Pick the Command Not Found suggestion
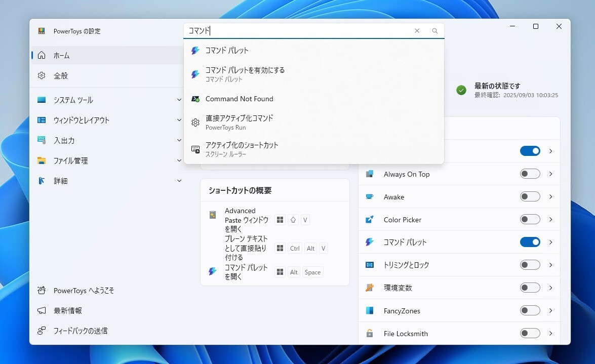The width and height of the screenshot is (595, 364). click(x=314, y=99)
